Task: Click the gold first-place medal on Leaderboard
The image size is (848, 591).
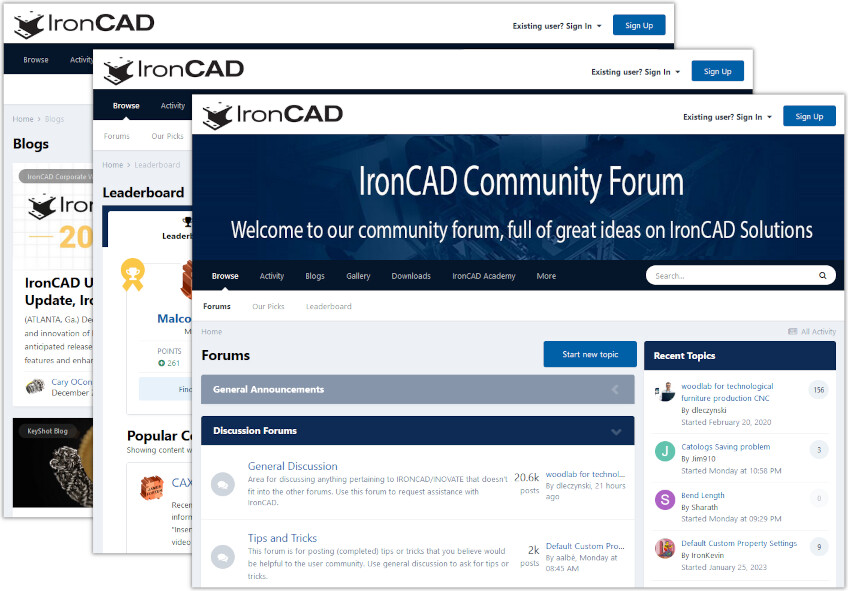Action: tap(132, 273)
